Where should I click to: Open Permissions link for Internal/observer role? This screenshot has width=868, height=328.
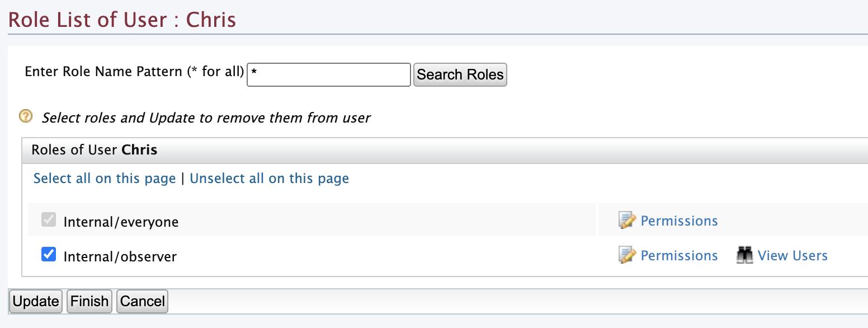point(679,256)
